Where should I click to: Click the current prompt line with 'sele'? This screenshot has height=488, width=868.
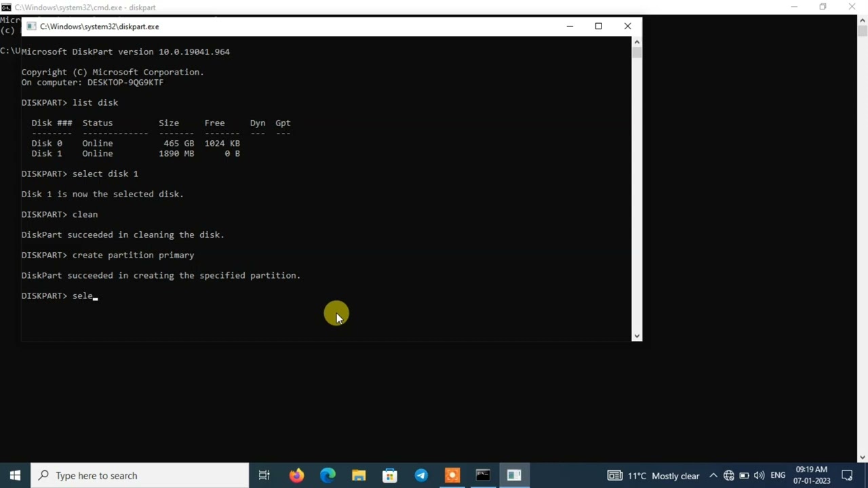click(x=59, y=296)
